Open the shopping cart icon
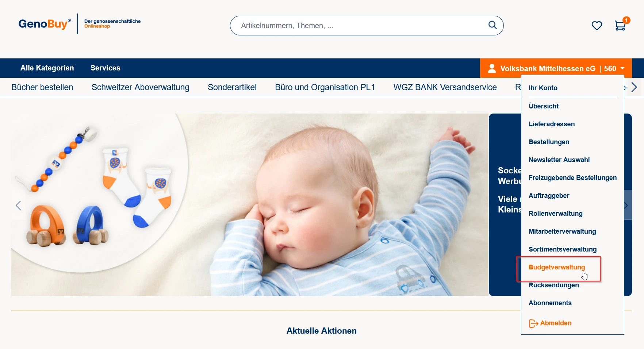The image size is (644, 349). coord(620,26)
